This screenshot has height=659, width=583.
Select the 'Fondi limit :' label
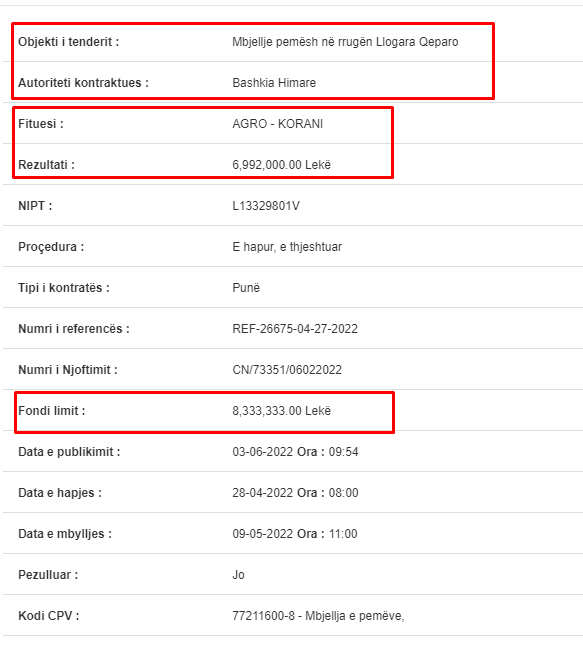pos(52,411)
